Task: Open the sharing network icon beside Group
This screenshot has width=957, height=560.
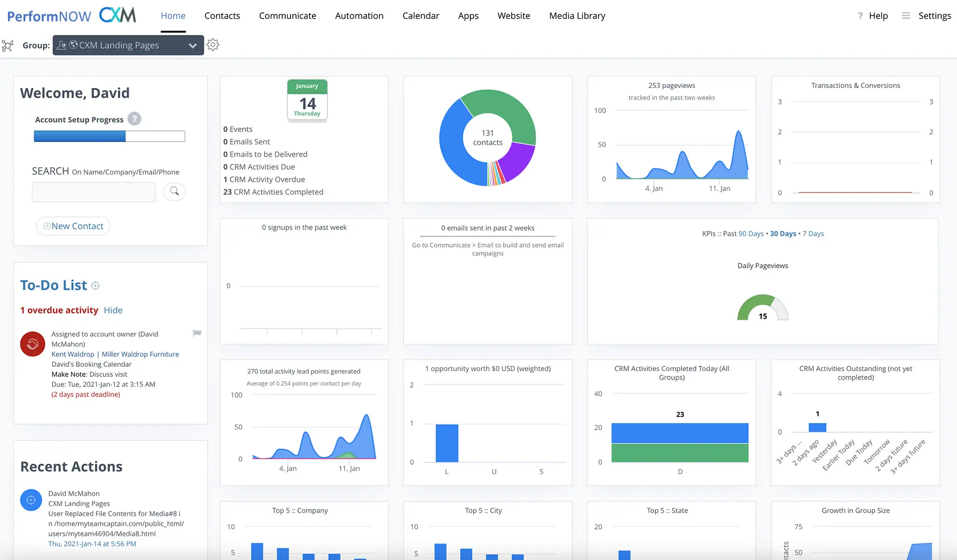Action: pyautogui.click(x=8, y=45)
